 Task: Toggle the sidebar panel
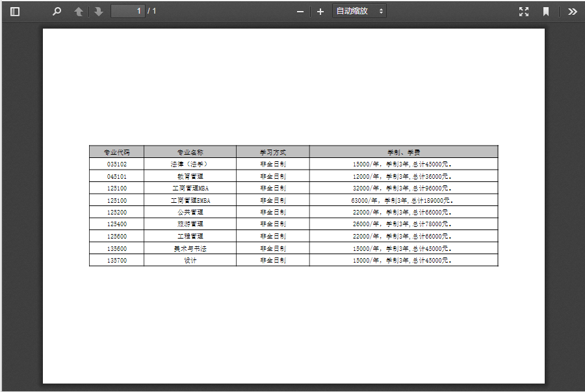tap(15, 12)
